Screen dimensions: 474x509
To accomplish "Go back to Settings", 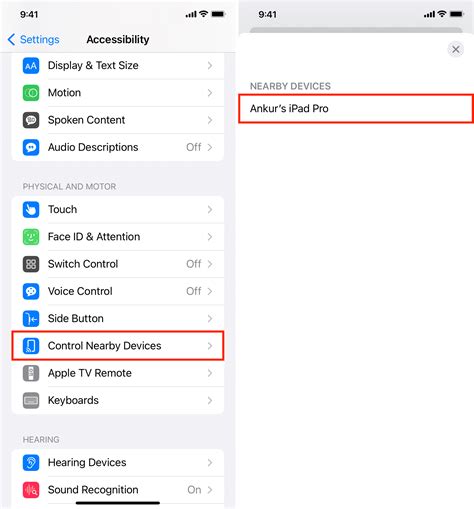I will pos(33,39).
